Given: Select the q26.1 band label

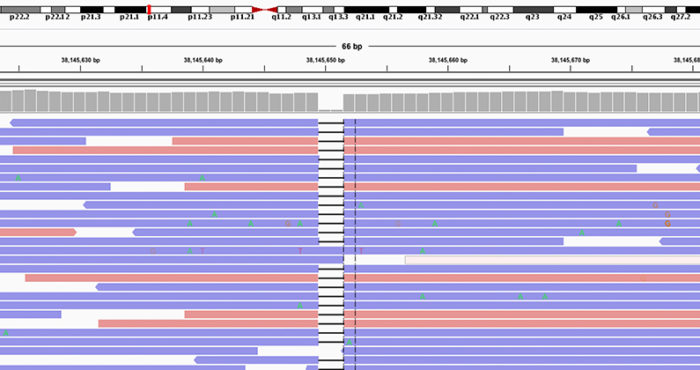Looking at the screenshot, I should 621,17.
